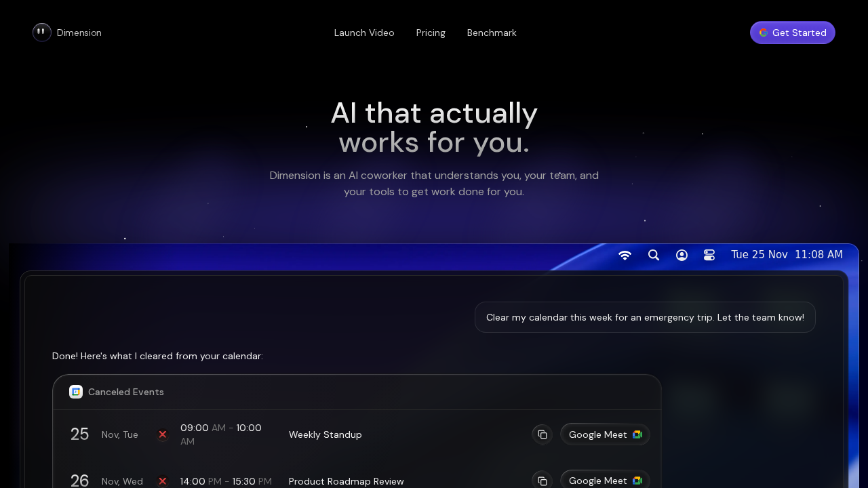Copy the Weekly Standup event details

(542, 434)
